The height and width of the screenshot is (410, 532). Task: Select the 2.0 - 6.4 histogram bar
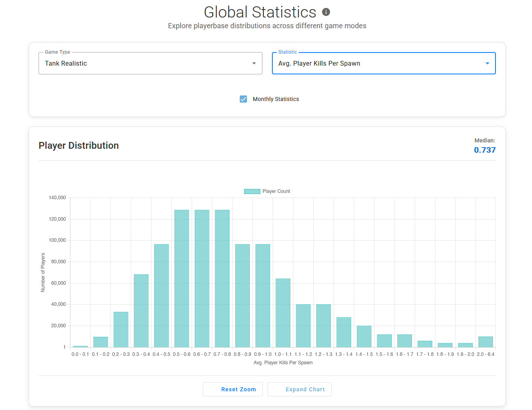(486, 342)
